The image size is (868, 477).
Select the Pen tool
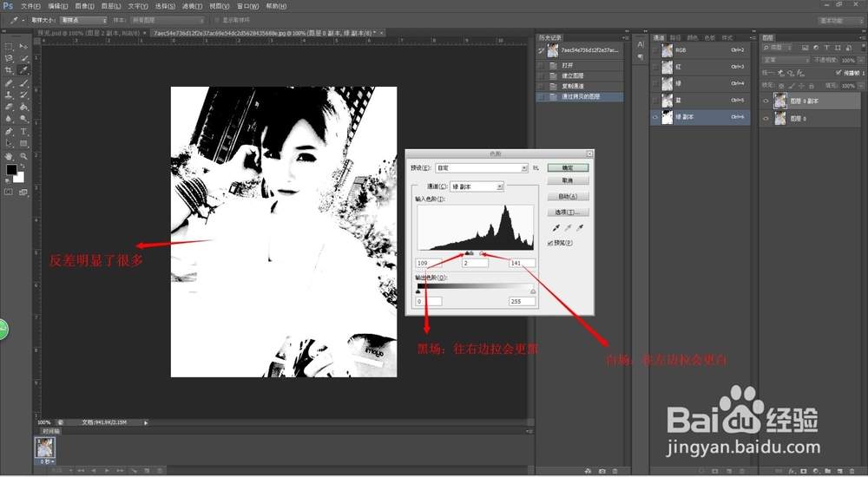tap(9, 132)
